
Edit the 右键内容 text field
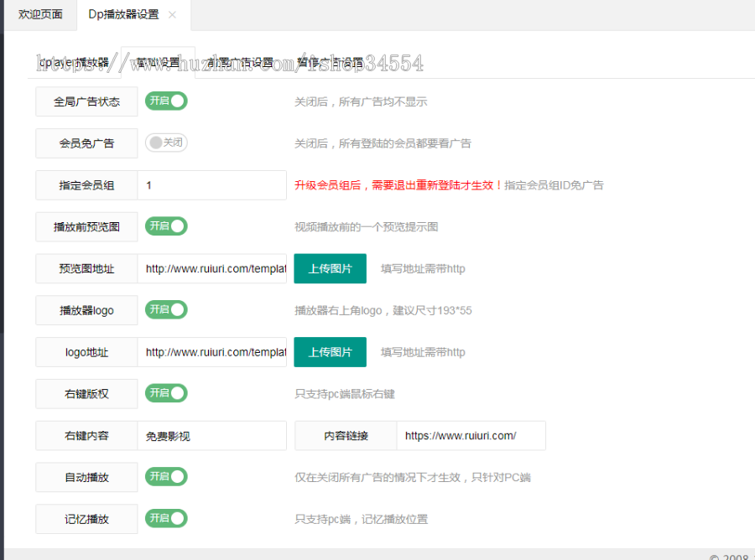(x=211, y=435)
